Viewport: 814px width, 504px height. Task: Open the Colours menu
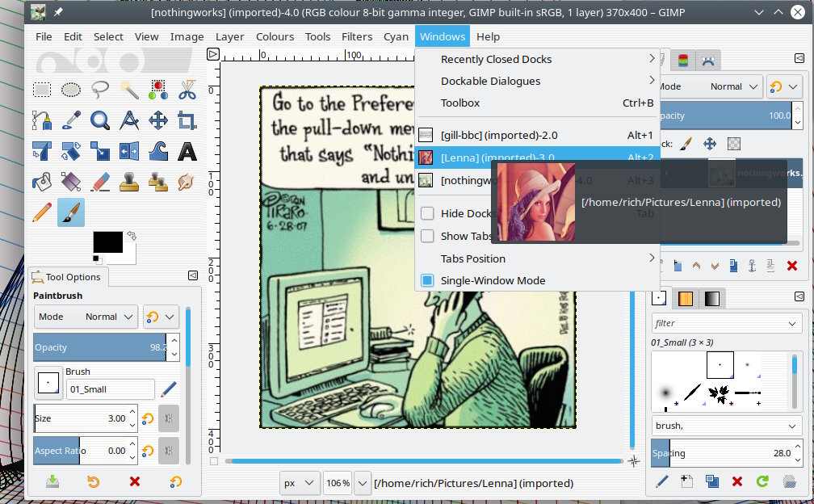(275, 37)
